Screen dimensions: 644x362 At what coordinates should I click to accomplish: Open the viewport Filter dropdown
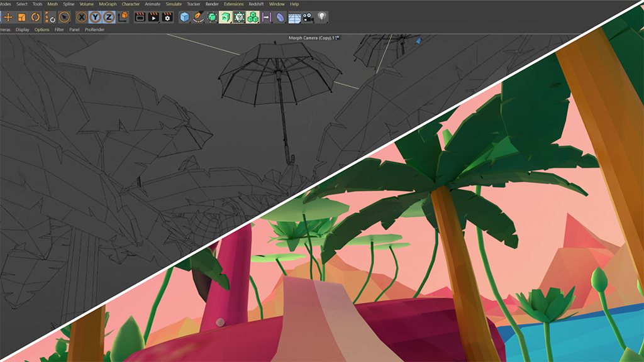[59, 30]
